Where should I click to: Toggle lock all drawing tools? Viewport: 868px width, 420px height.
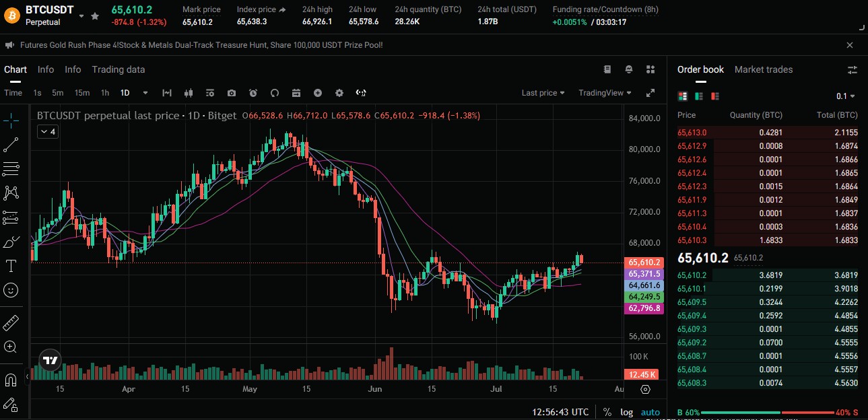pos(10,405)
